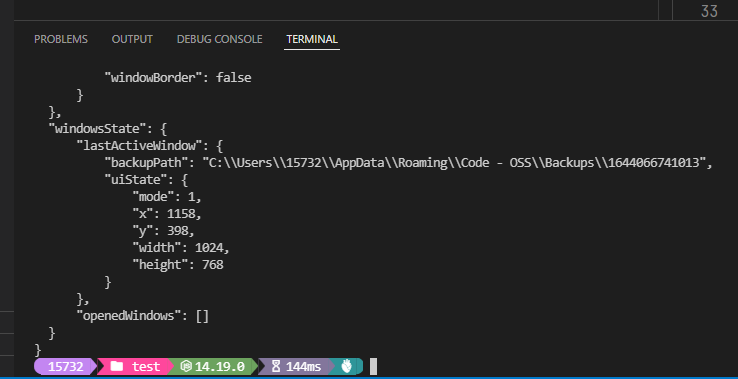Place the cursor at the terminal block caret
Image resolution: width=738 pixels, height=379 pixels.
click(373, 366)
